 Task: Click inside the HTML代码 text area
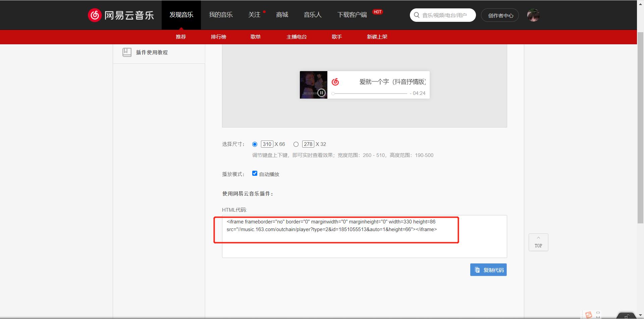pyautogui.click(x=364, y=236)
